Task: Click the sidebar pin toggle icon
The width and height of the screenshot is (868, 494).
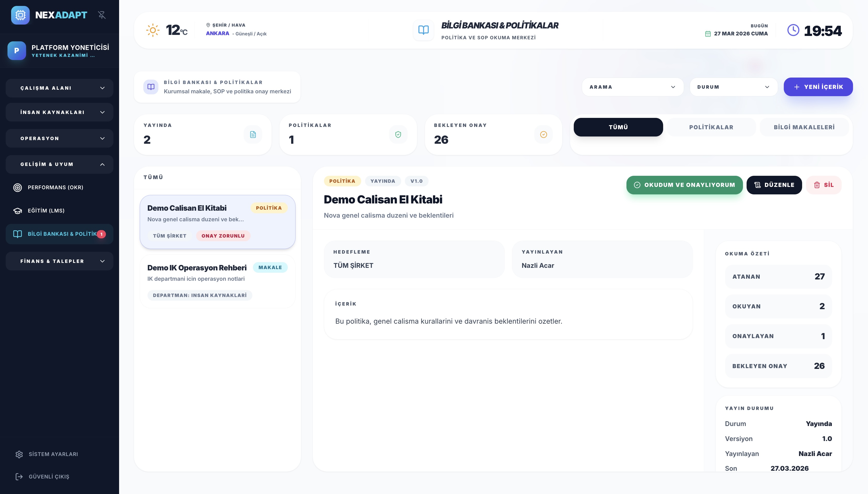Action: (x=102, y=15)
